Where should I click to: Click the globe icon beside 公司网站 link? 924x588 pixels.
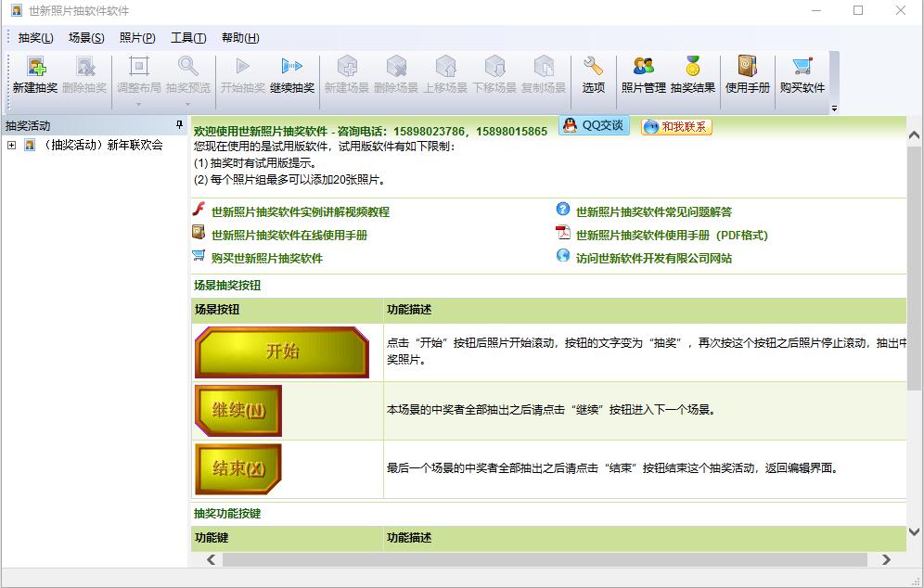(563, 256)
